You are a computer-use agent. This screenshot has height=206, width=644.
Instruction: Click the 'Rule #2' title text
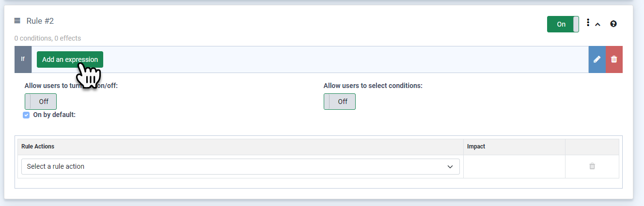pyautogui.click(x=40, y=21)
